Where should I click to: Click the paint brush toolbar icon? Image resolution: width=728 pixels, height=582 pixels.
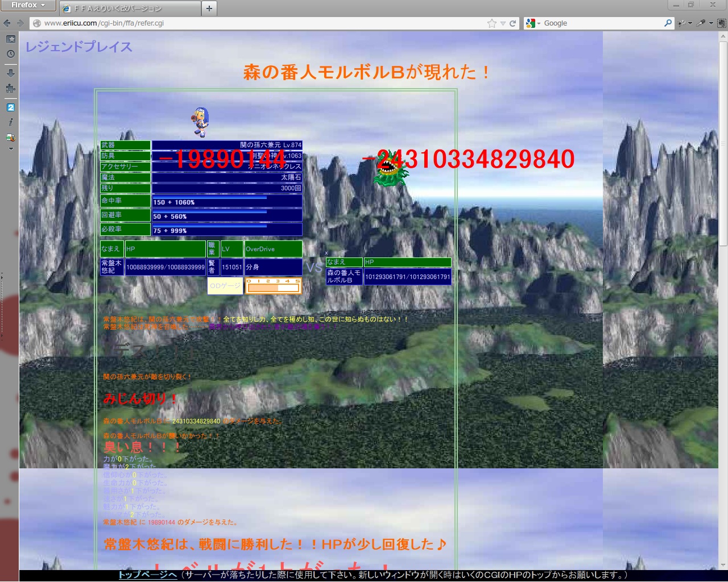pos(681,23)
